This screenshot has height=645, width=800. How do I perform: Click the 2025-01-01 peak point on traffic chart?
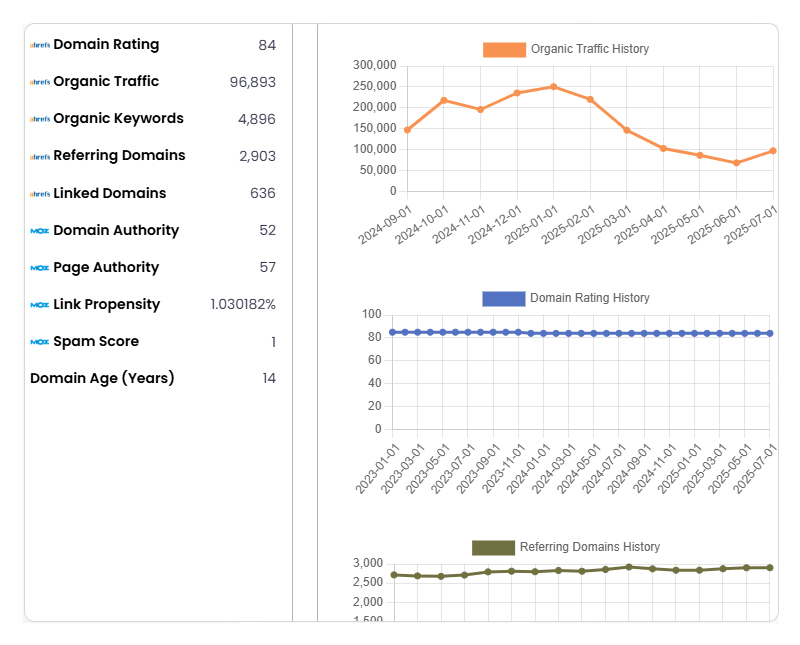point(553,87)
